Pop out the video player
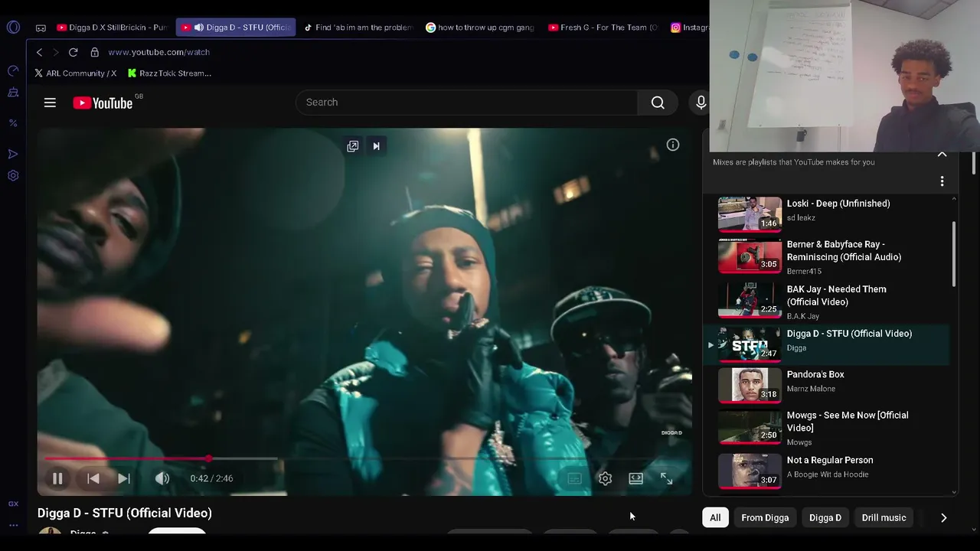 [352, 146]
